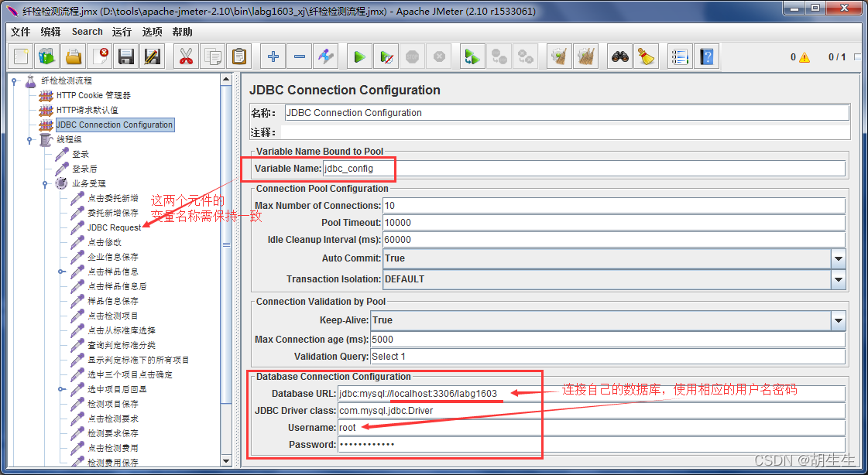Image resolution: width=868 pixels, height=475 pixels.
Task: Click the yellow warning triangle error counter
Action: 804,57
